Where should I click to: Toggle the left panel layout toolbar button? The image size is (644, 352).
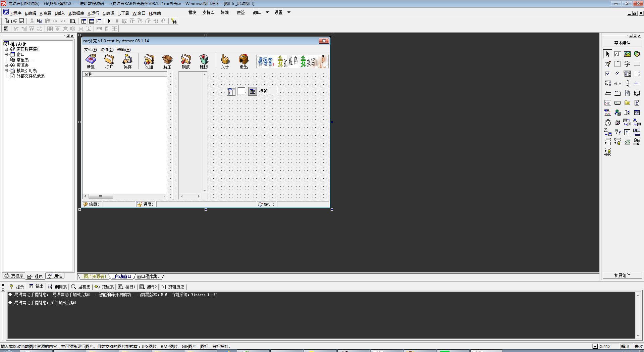[84, 21]
